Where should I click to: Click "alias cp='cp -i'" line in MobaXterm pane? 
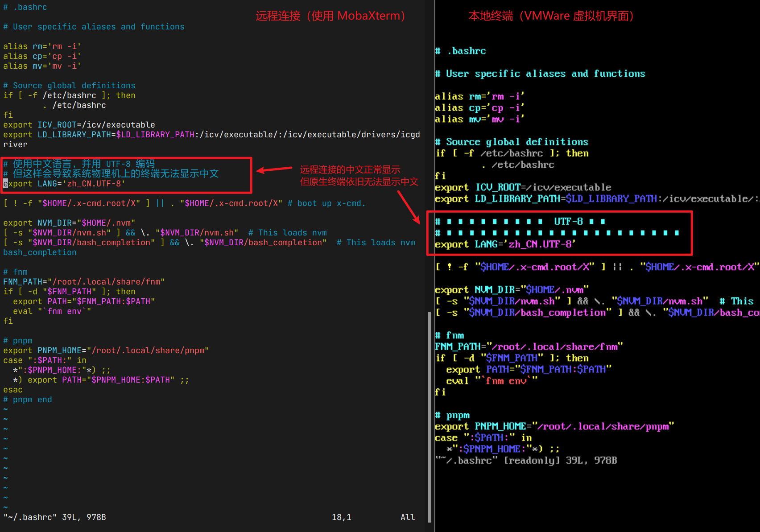pyautogui.click(x=42, y=56)
